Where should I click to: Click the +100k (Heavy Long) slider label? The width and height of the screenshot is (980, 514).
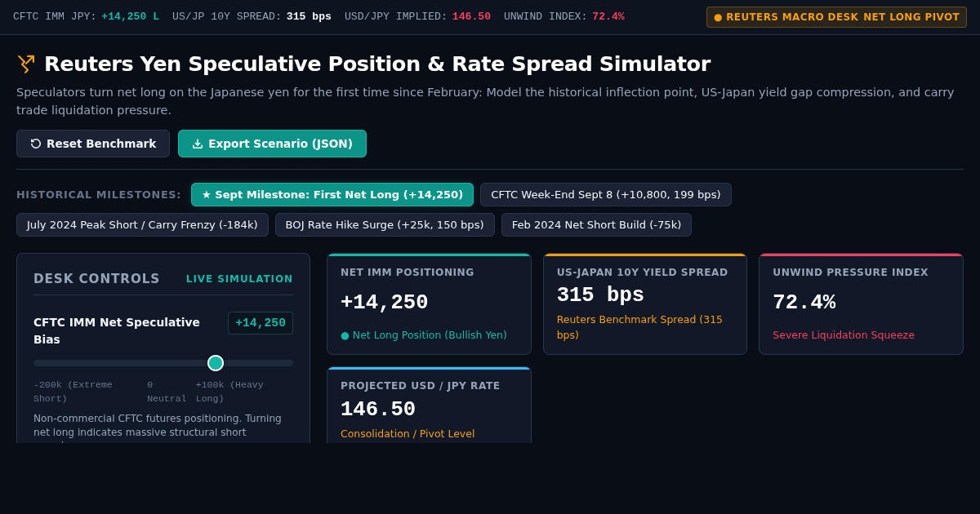click(x=229, y=392)
